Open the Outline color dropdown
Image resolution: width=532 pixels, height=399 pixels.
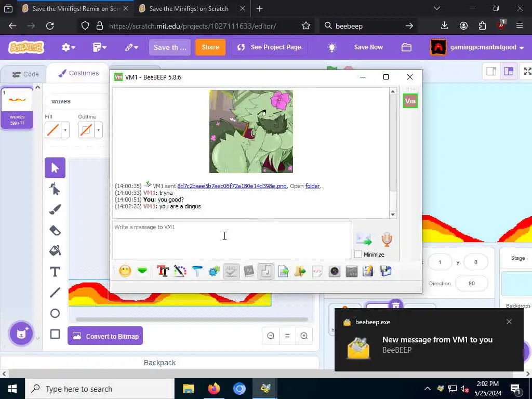pyautogui.click(x=98, y=130)
